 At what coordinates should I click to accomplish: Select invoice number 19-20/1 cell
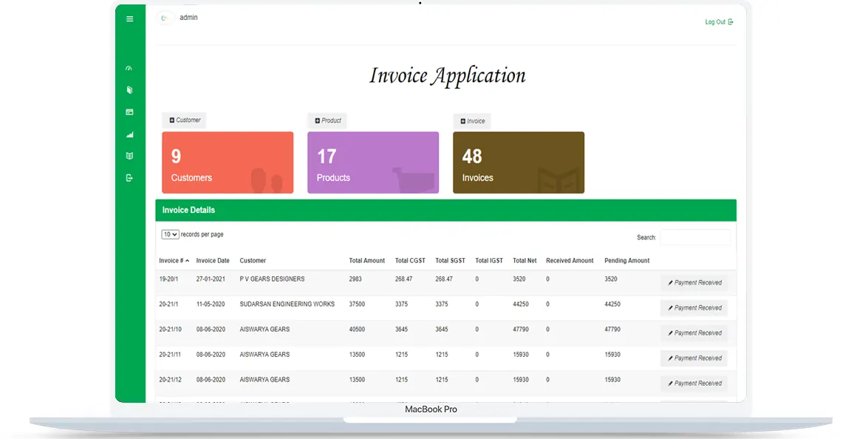coord(169,279)
